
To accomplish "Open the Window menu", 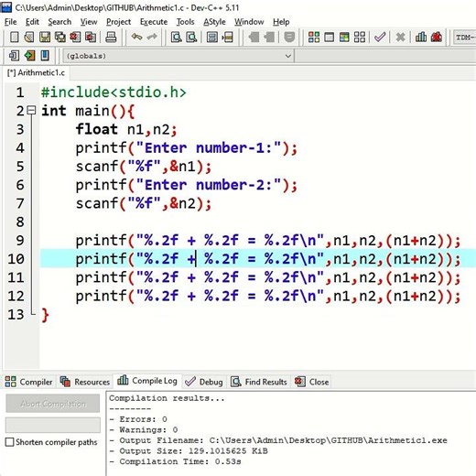I will [249, 22].
